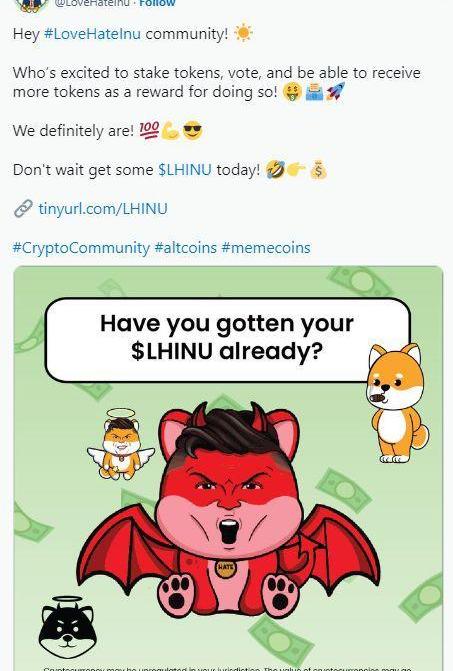Open the #LoveHateInu hashtag
The width and height of the screenshot is (453, 671).
click(92, 34)
